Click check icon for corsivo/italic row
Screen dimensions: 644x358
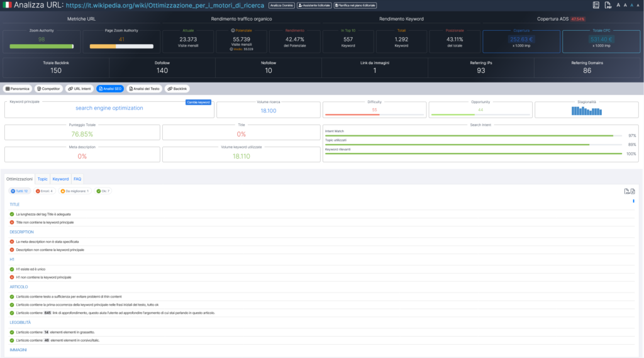point(12,341)
